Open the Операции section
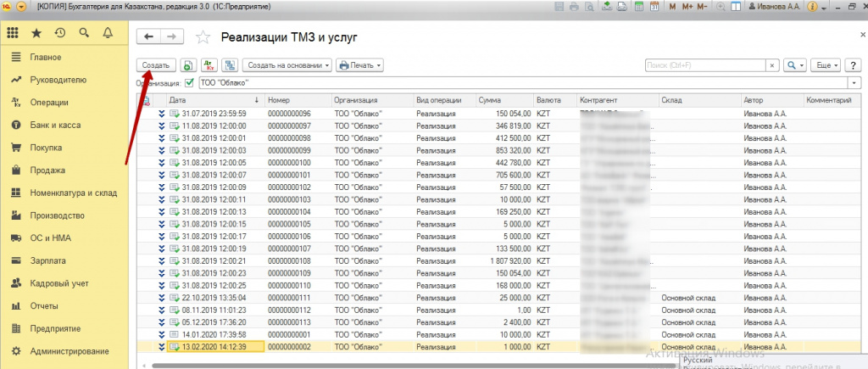This screenshot has height=369, width=868. pos(64,103)
